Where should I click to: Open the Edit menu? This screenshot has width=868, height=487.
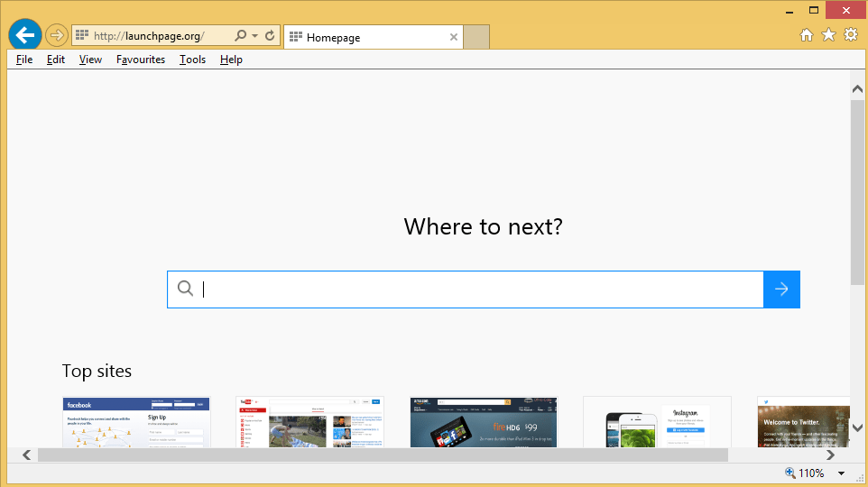[56, 60]
